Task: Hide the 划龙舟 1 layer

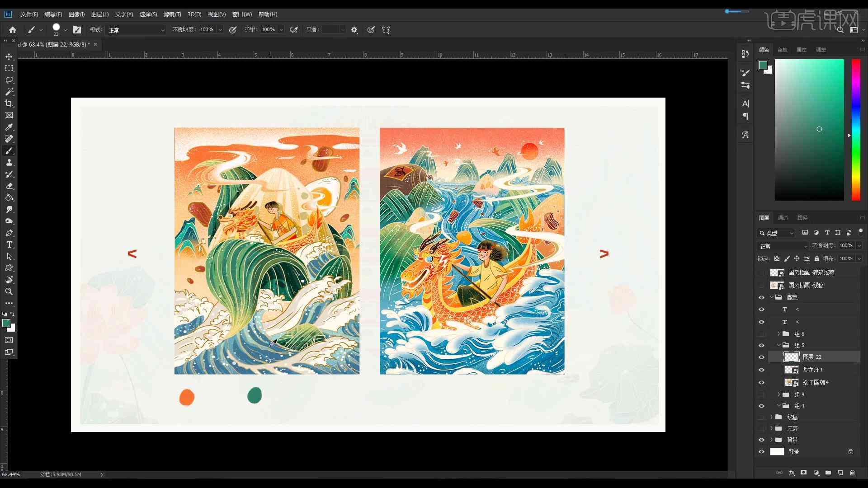Action: (761, 370)
